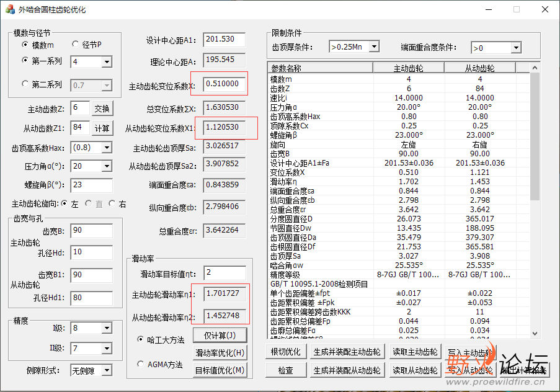Click the parameter table vertical scrollbar thumb
This screenshot has width=560, height=392.
(535, 136)
